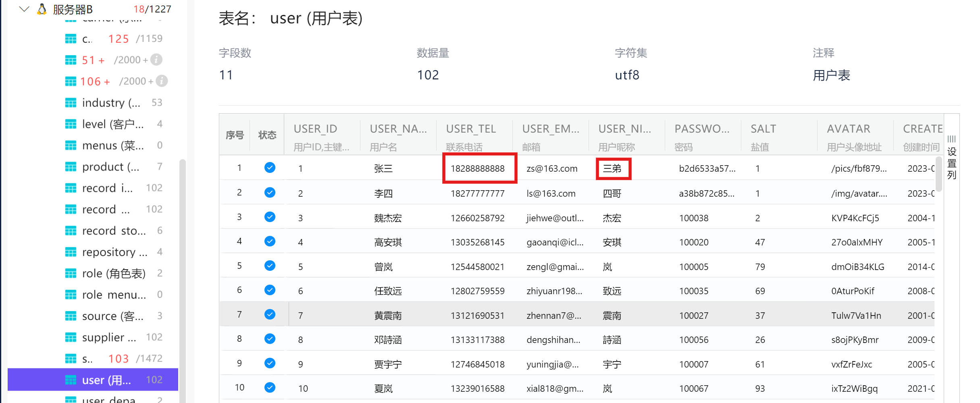Image resolution: width=980 pixels, height=403 pixels.
Task: Click the USER_TEL column header
Action: 470,129
